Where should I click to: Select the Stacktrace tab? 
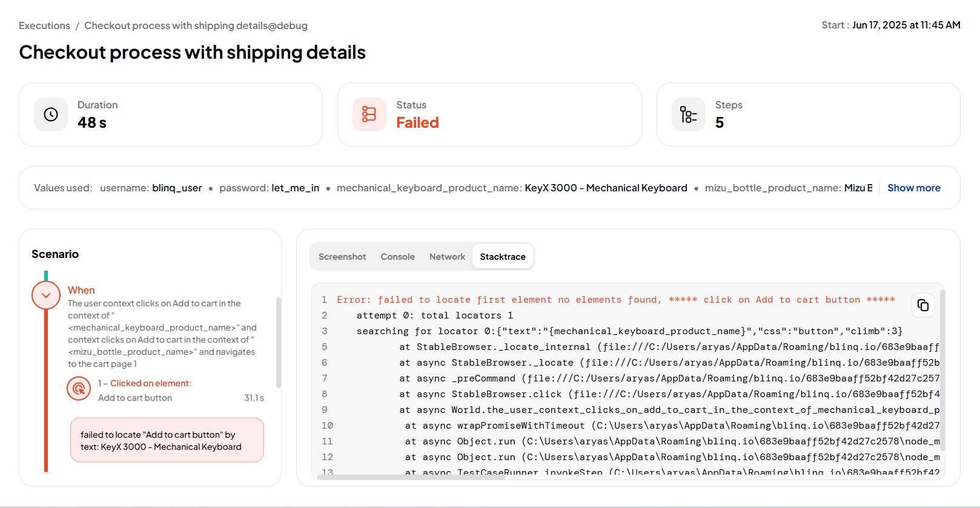click(x=502, y=257)
